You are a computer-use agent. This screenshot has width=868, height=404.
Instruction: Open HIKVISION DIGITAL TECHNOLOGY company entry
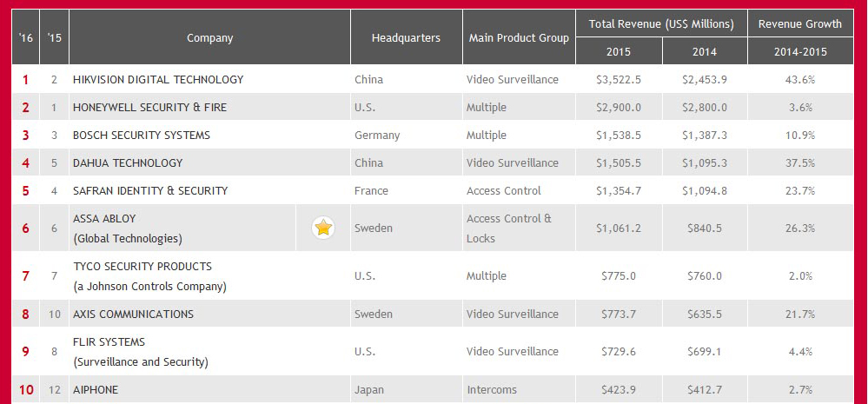tap(158, 80)
